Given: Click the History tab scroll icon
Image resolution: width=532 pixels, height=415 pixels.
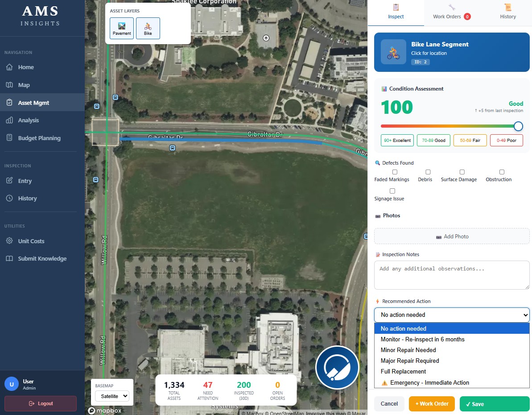Looking at the screenshot, I should [508, 7].
